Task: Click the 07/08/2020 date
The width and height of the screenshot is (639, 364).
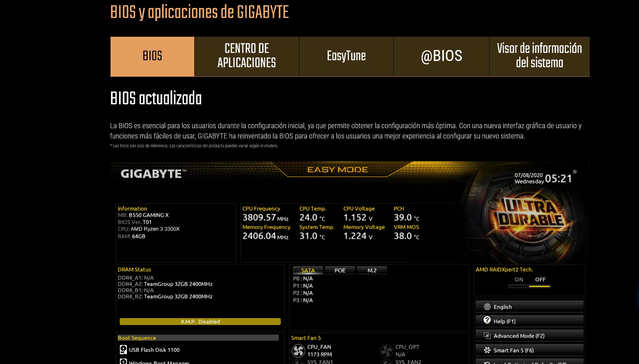Action: coord(528,175)
